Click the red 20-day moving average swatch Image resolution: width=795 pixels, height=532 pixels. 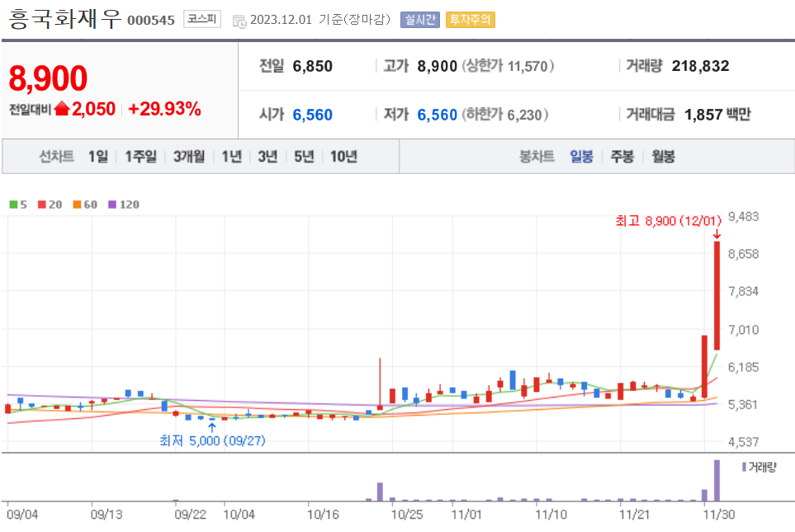point(42,205)
